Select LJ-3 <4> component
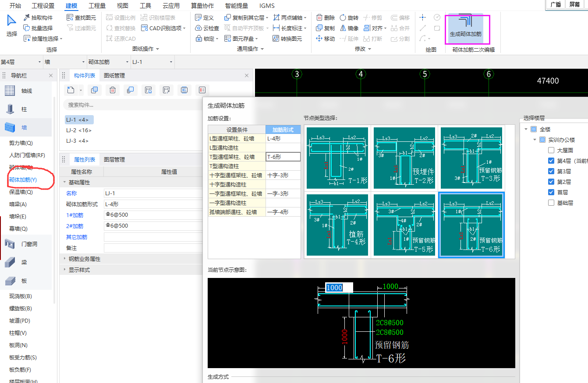Image resolution: width=588 pixels, height=383 pixels. 78,141
